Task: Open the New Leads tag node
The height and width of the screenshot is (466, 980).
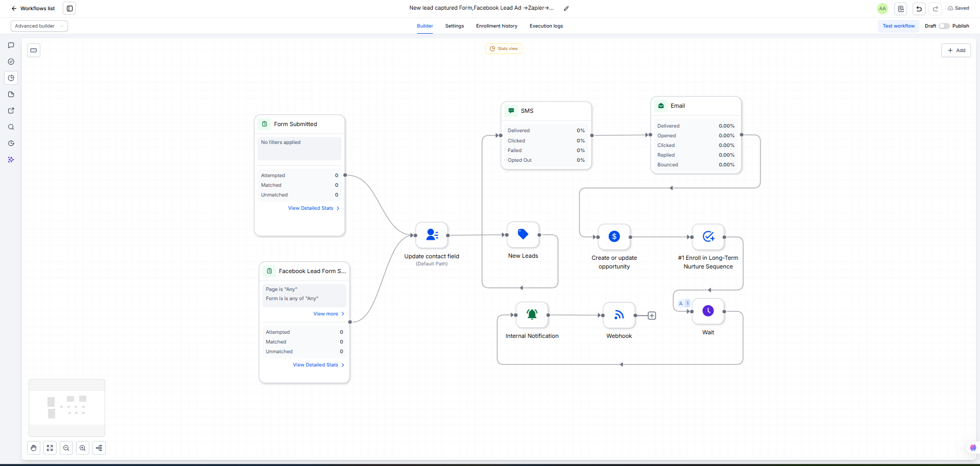Action: pyautogui.click(x=523, y=235)
